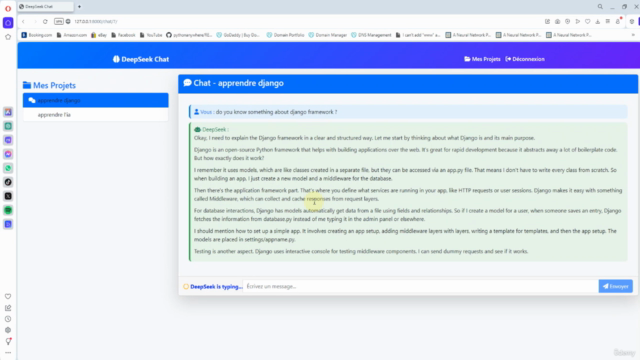This screenshot has height=360, width=640.
Task: Toggle the VPN badge in address bar
Action: pos(59,22)
